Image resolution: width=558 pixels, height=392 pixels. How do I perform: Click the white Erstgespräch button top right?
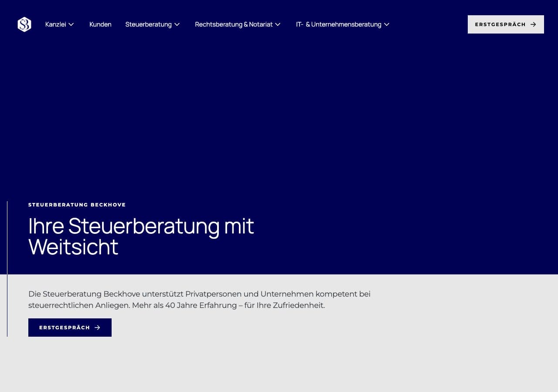coord(506,24)
